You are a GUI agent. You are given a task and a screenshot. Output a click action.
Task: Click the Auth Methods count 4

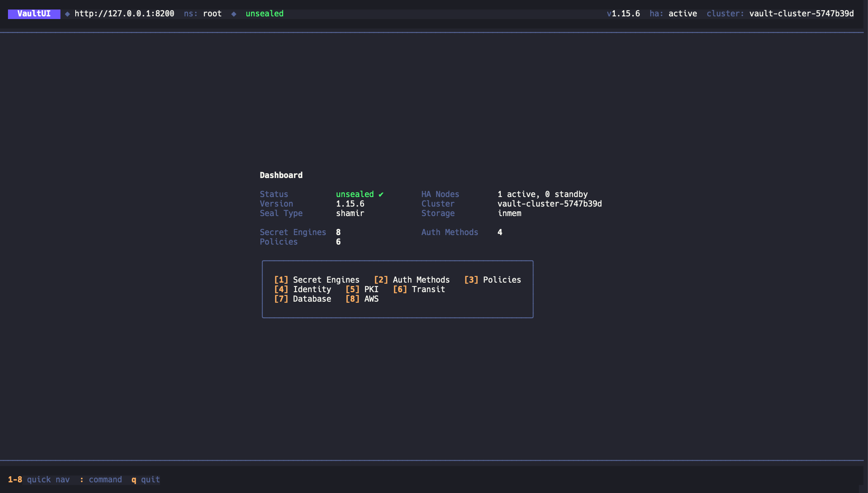coord(500,232)
